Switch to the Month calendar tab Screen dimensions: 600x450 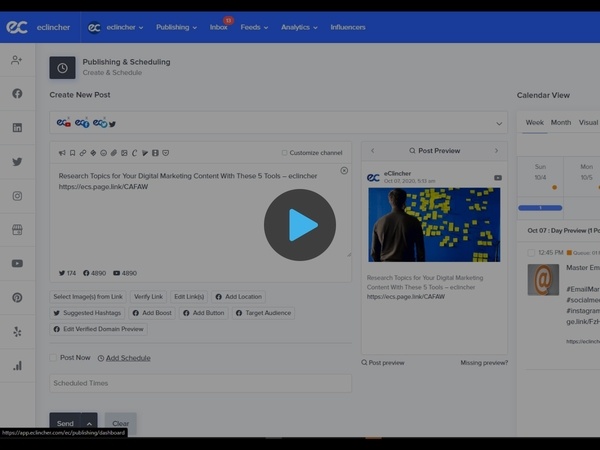click(x=561, y=122)
